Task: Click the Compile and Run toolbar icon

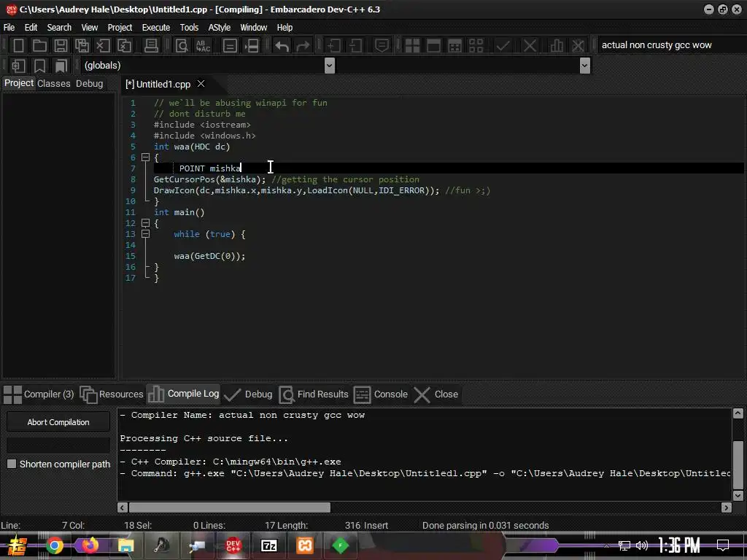Action: pyautogui.click(x=455, y=46)
